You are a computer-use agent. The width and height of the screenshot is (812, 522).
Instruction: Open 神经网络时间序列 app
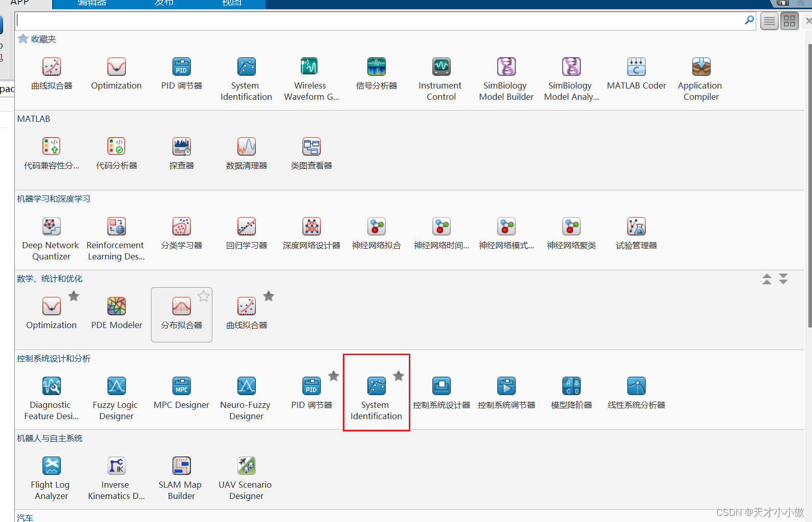(x=441, y=233)
